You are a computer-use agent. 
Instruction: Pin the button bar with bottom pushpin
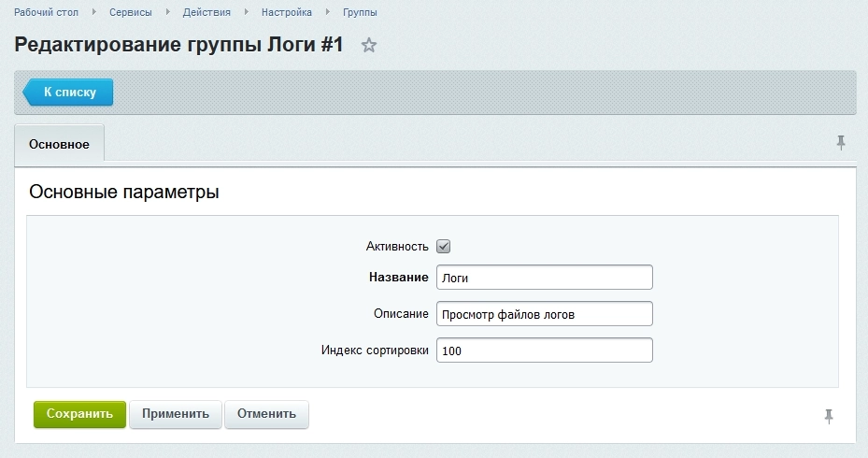pos(829,417)
